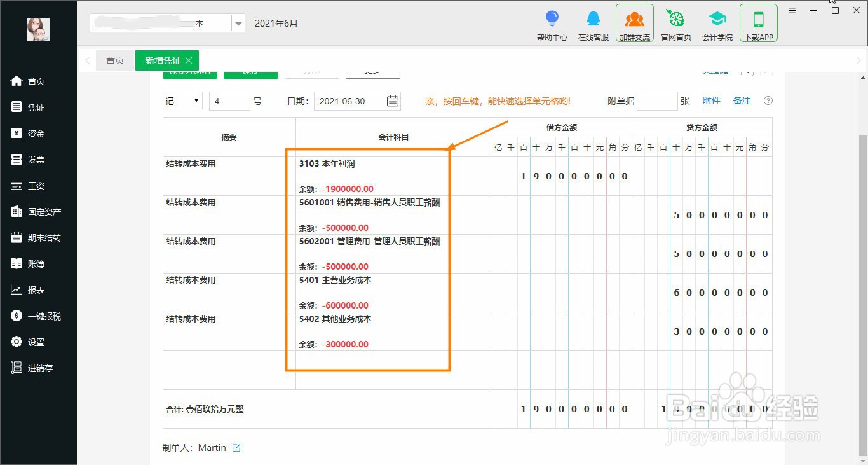Open the hamburger menu in the title bar

click(792, 11)
